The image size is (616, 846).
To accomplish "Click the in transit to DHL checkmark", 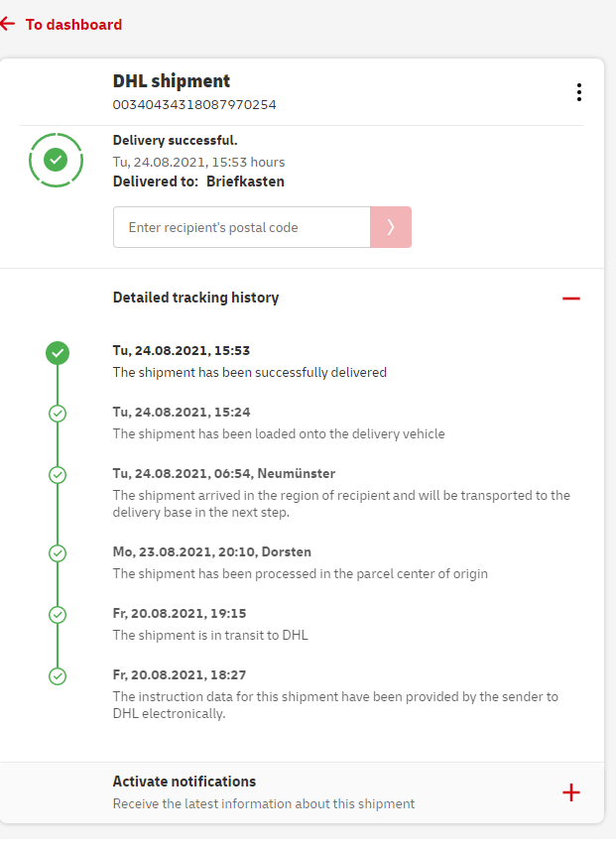I will click(58, 614).
